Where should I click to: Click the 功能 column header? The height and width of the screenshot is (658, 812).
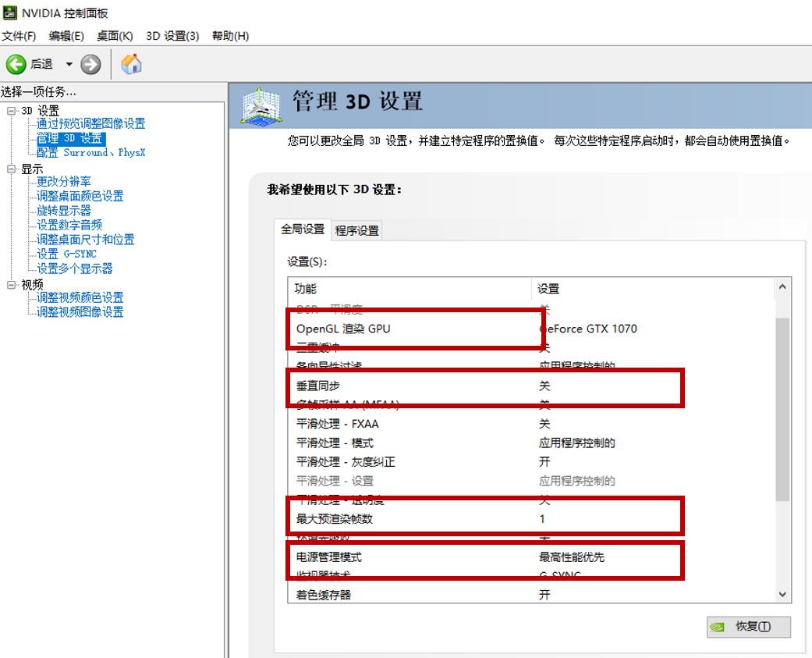pyautogui.click(x=409, y=289)
